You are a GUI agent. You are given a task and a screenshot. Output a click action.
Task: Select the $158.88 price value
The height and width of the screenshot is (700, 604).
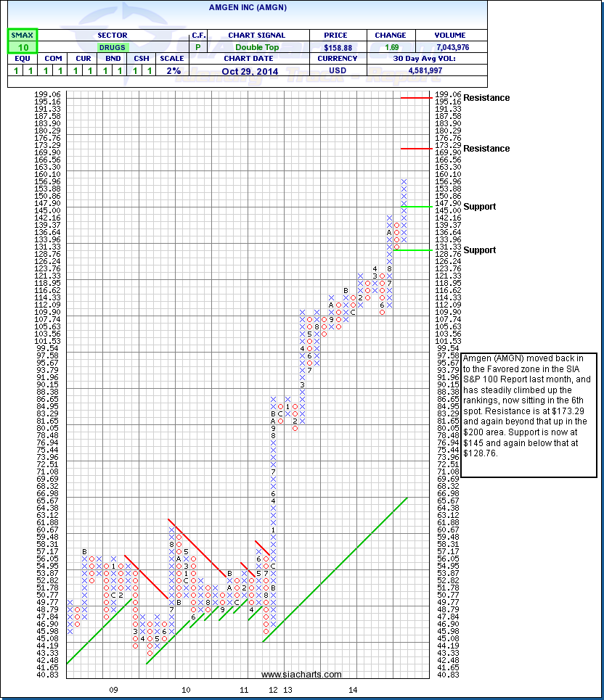pos(338,47)
